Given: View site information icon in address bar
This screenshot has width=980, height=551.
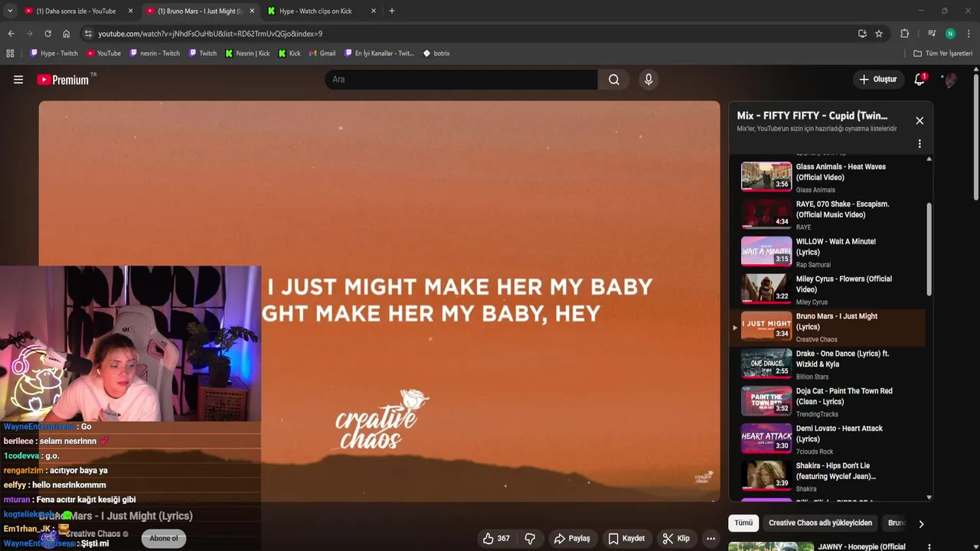Looking at the screenshot, I should (88, 34).
